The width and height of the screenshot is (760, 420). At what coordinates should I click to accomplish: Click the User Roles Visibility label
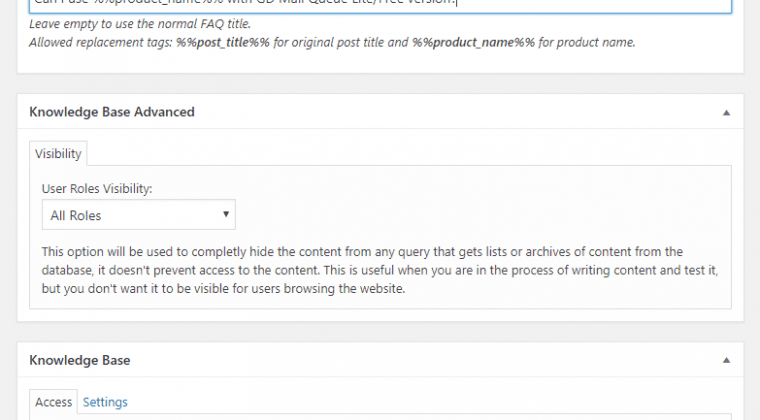[x=97, y=188]
